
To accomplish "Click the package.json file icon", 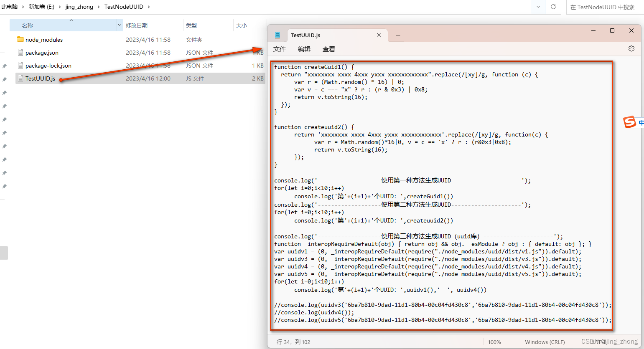I will (x=20, y=52).
